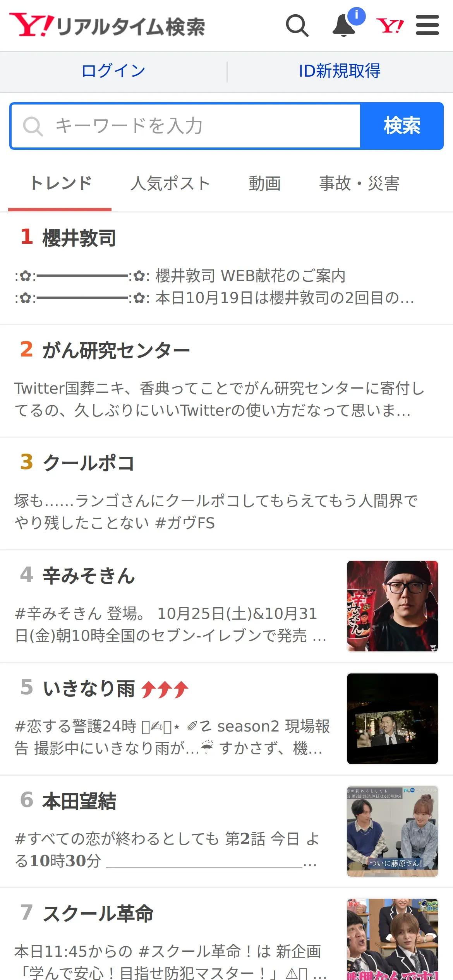Click the magnifier icon inside the keyword field
453x980 pixels.
tap(33, 126)
